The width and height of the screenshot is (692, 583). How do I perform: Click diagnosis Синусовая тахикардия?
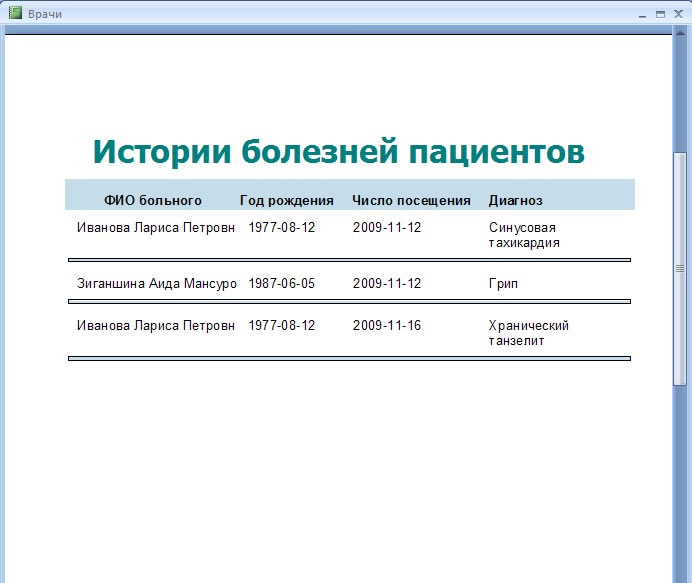point(524,235)
